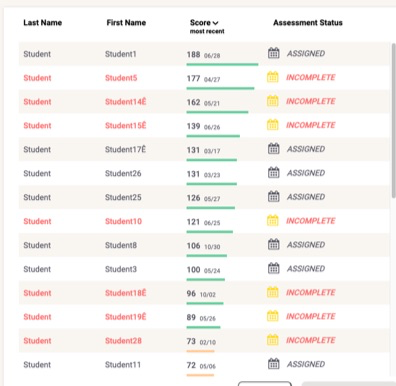Open Student8's assigned calendar icon
This screenshot has width=396, height=386.
point(274,244)
